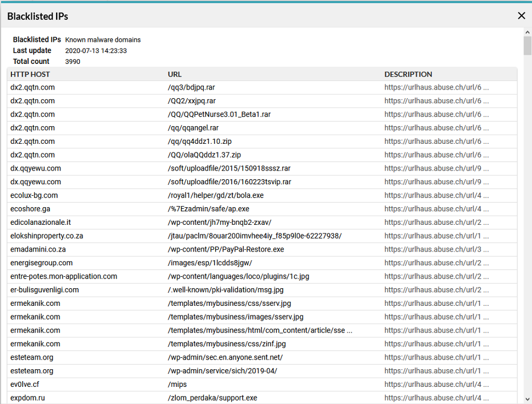The image size is (532, 404).
Task: Open description link for expdom.ru row
Action: pos(436,398)
